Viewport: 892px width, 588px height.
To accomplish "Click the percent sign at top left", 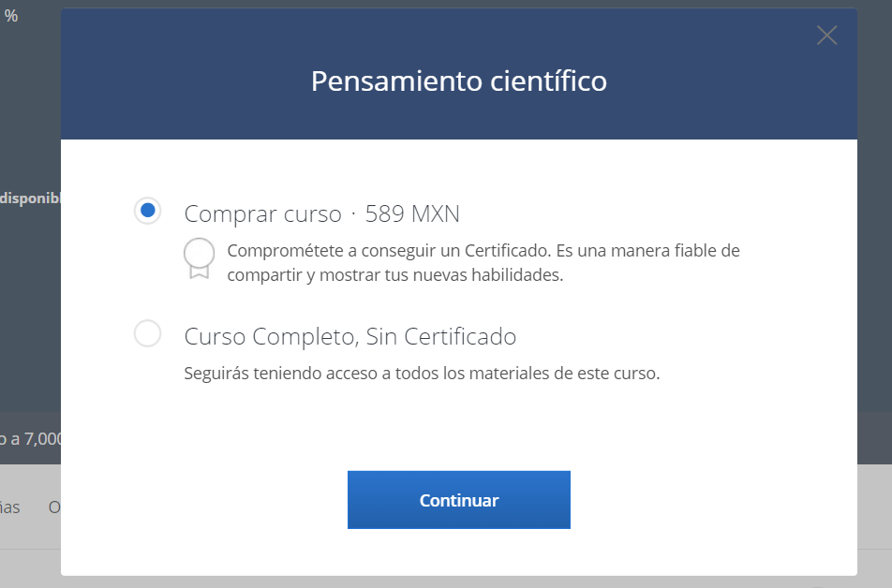I will coord(11,16).
